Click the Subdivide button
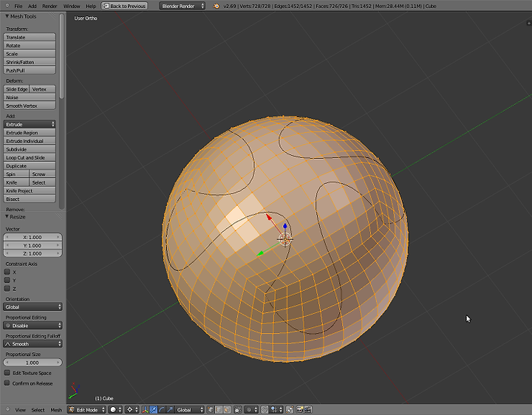532x415 pixels. coord(30,149)
